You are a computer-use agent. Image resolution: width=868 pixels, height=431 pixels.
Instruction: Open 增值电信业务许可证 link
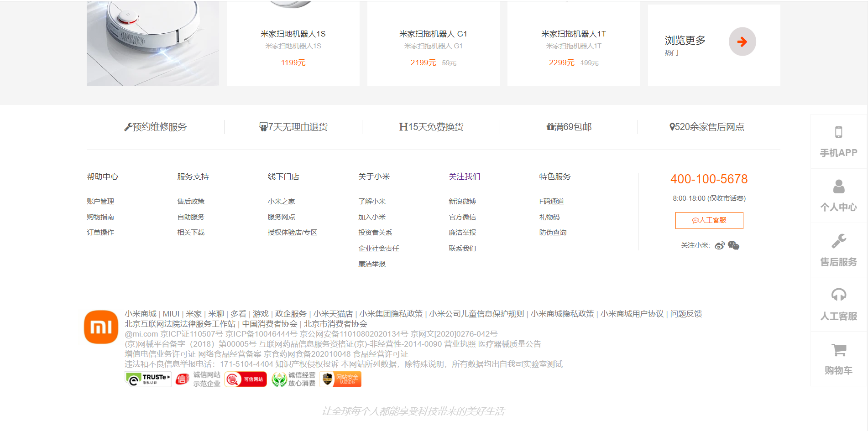(x=160, y=354)
